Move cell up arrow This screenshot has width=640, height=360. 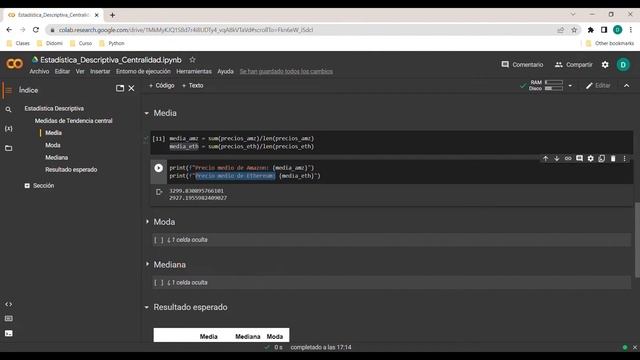pyautogui.click(x=545, y=158)
